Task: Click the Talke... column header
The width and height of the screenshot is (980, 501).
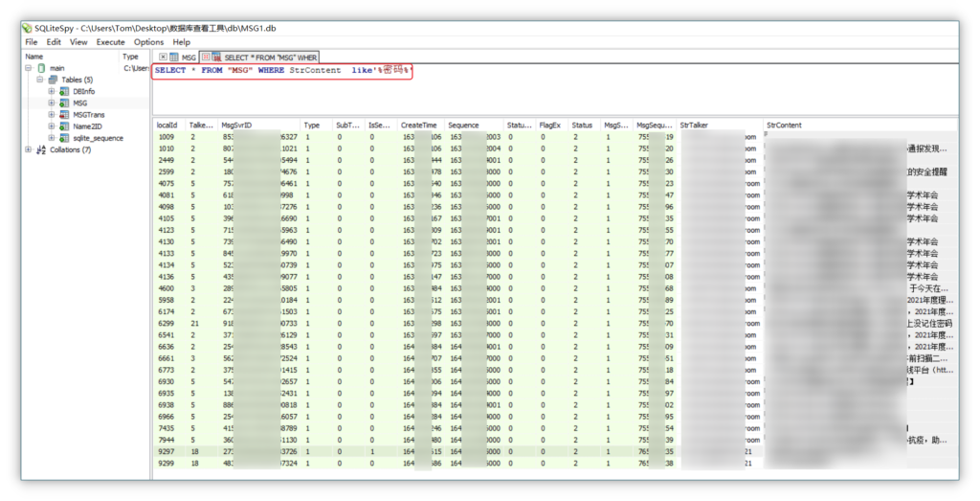Action: (x=202, y=125)
